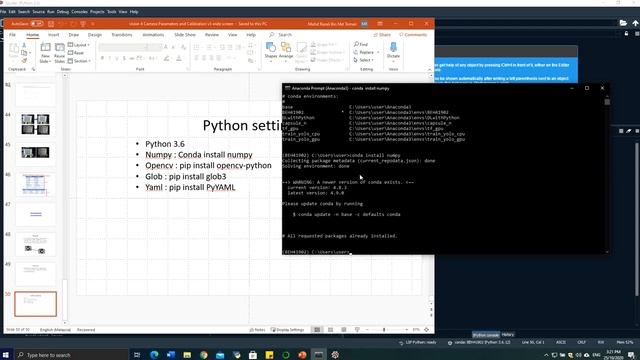Screen dimensions: 640x360
Task: Click Anaconda Prompt icon on taskbar
Action: pyautogui.click(x=318, y=355)
